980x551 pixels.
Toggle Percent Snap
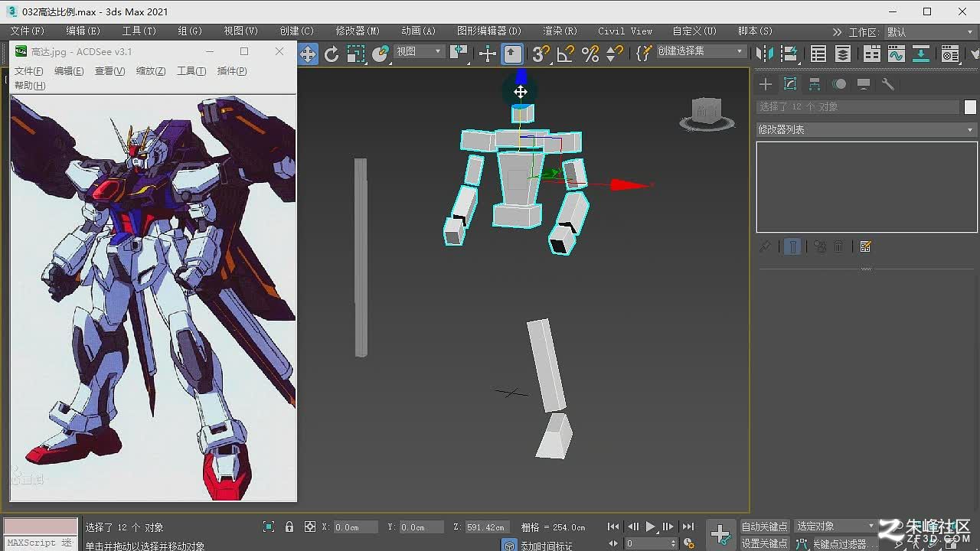pyautogui.click(x=590, y=54)
